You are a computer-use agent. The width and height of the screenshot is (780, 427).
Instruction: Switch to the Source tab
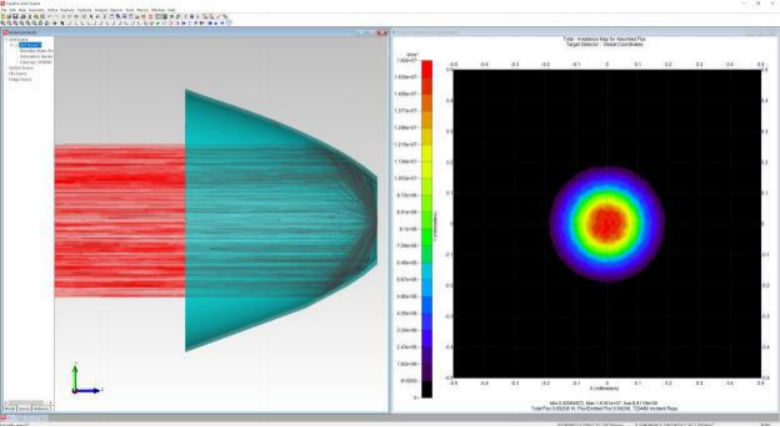coord(24,409)
